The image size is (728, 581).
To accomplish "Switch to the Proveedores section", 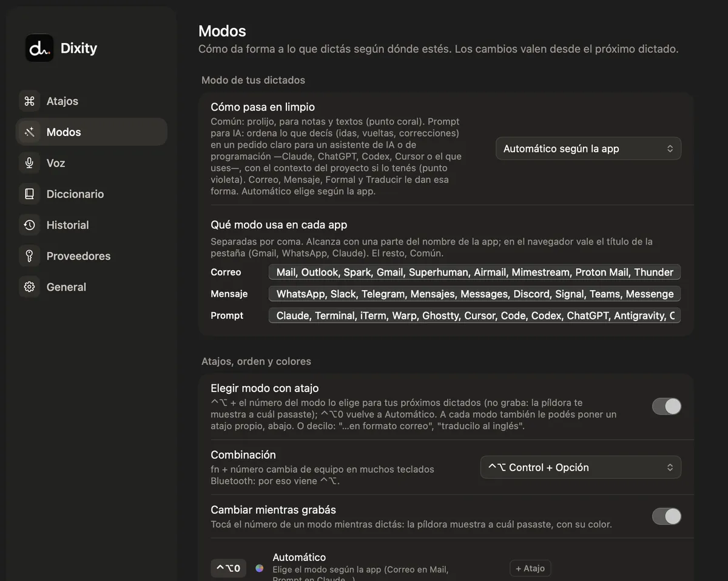I will [x=91, y=256].
